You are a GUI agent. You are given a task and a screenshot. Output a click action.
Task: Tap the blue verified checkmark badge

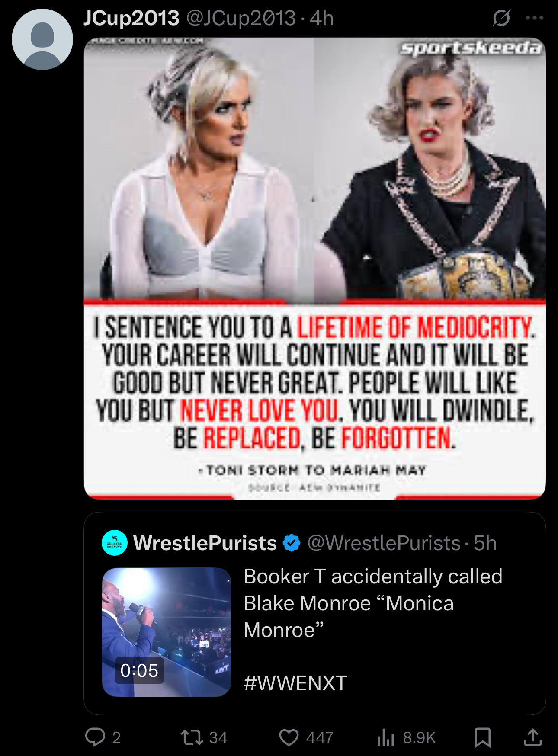click(x=292, y=543)
